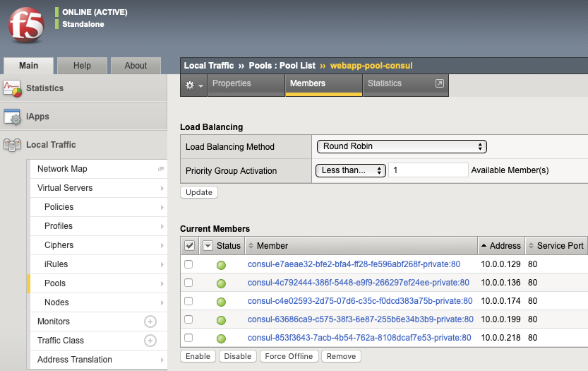Click address 10.0.0.218 cell
Viewport: 588px width, 371px height.
pyautogui.click(x=500, y=338)
